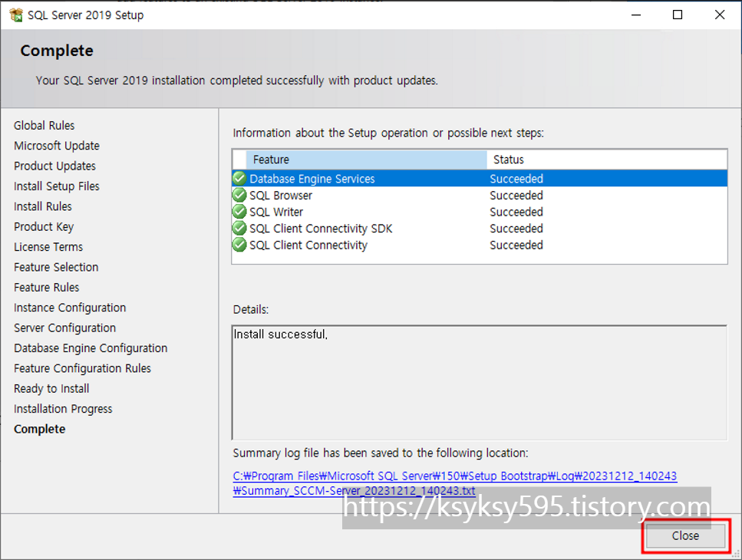Click the License Terms step
The height and width of the screenshot is (560, 742).
(x=48, y=247)
